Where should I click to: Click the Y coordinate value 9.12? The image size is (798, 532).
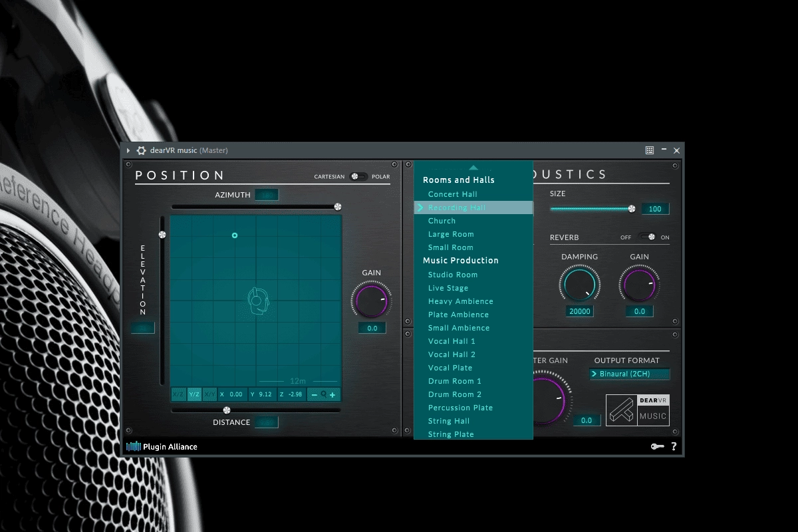[265, 394]
